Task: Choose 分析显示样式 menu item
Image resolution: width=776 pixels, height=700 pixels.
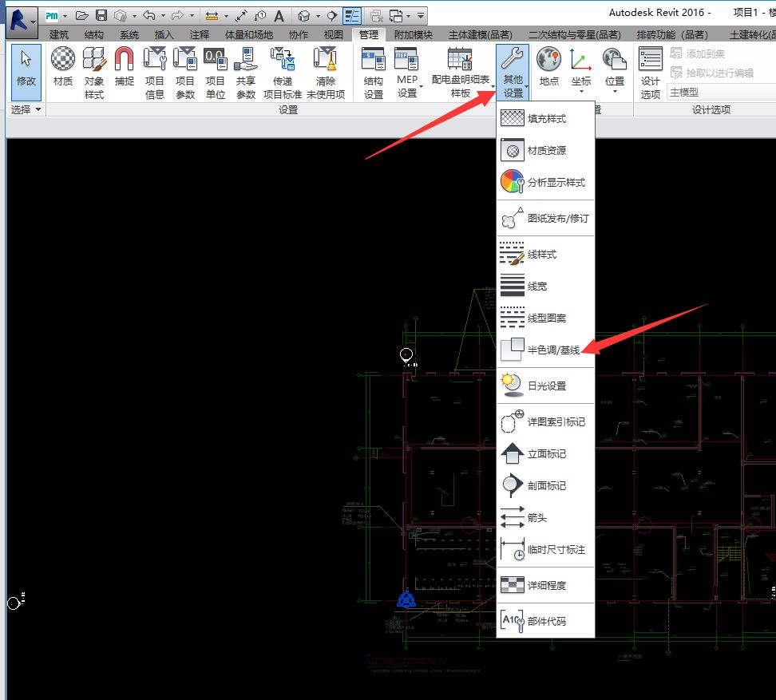Action: pyautogui.click(x=545, y=182)
